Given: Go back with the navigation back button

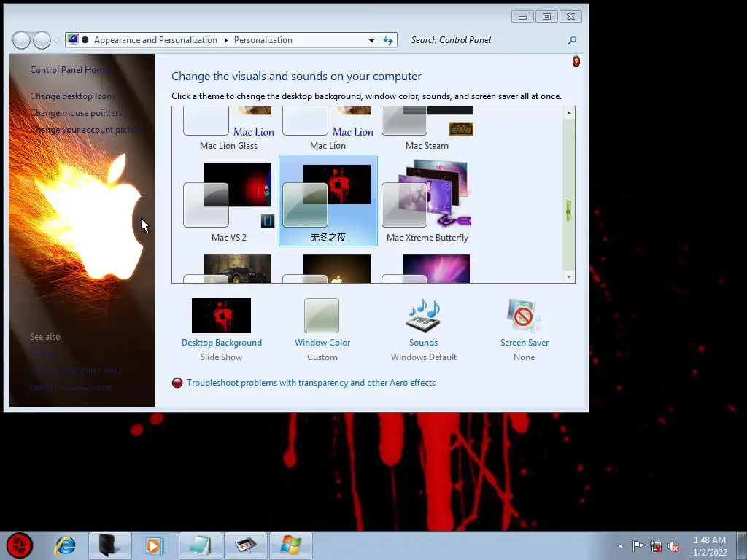Looking at the screenshot, I should (x=21, y=41).
